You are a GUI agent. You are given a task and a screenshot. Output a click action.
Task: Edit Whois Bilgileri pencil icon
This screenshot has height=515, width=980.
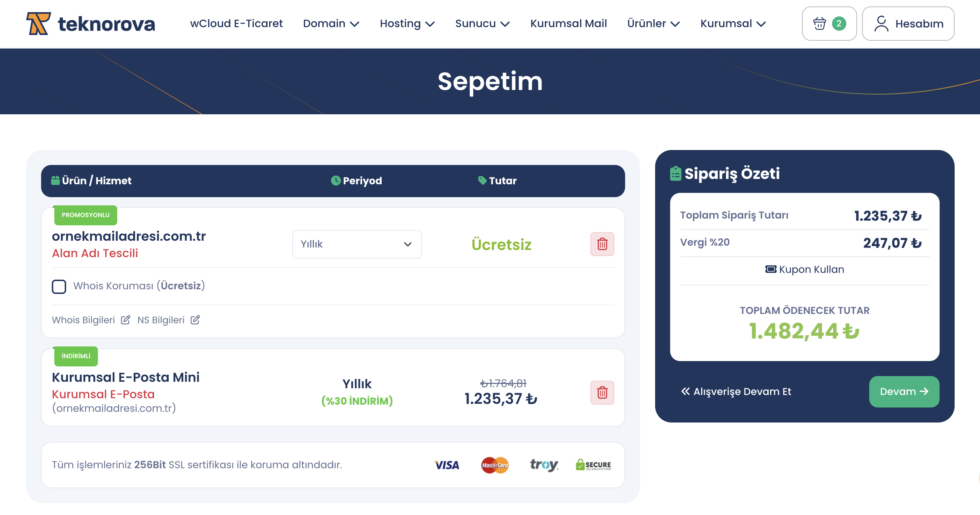tap(125, 320)
